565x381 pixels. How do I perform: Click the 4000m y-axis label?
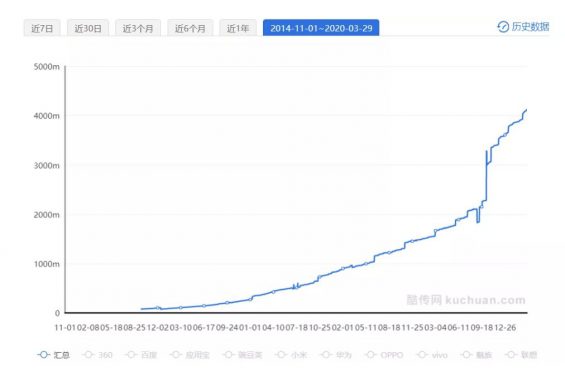coord(46,116)
